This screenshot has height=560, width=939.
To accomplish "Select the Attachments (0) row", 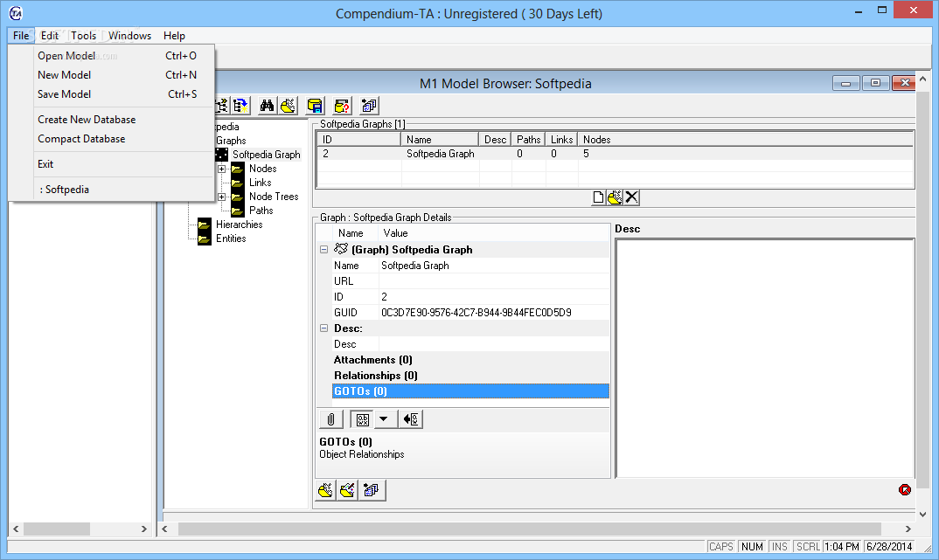I will click(x=470, y=360).
